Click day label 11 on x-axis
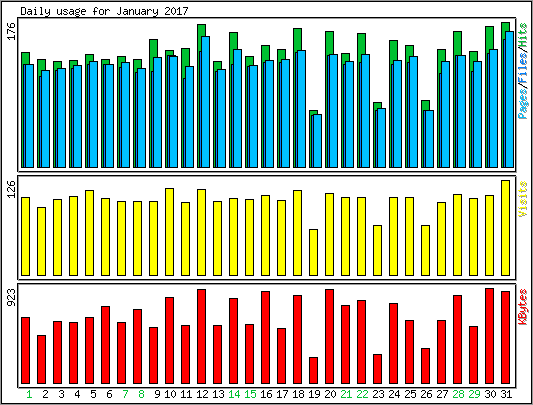 click(x=186, y=394)
